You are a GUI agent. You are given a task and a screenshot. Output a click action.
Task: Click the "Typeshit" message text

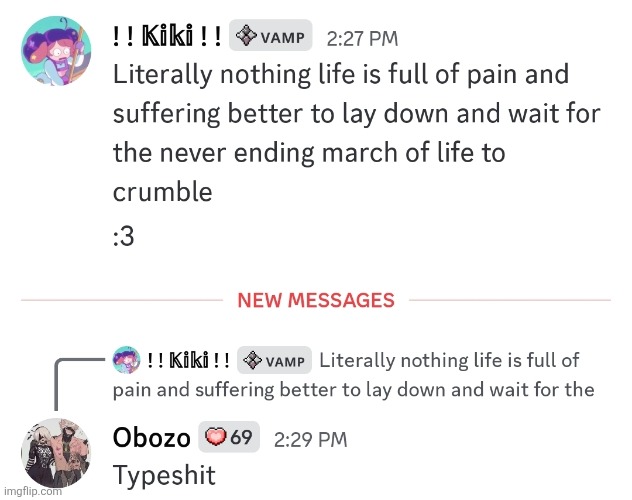(x=163, y=474)
